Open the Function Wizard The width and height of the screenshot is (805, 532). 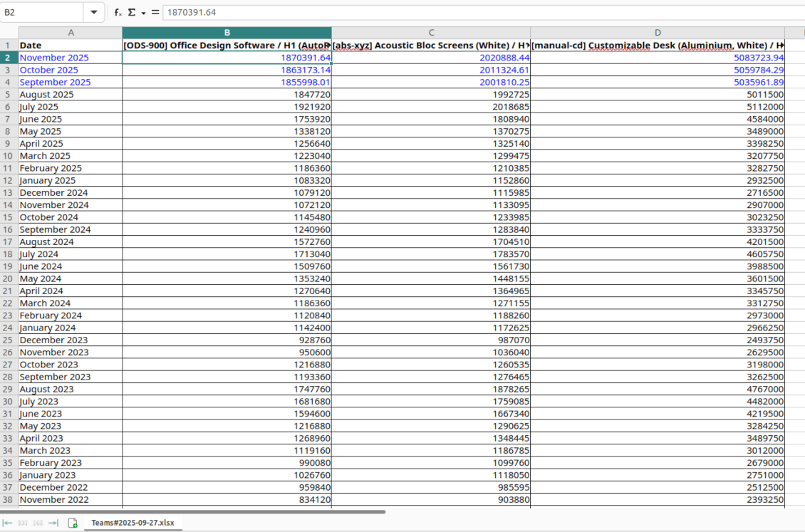[x=117, y=12]
